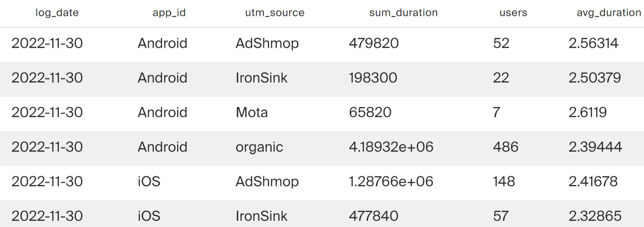Click the avg_duration value 2.6119
This screenshot has height=227, width=644.
[588, 112]
